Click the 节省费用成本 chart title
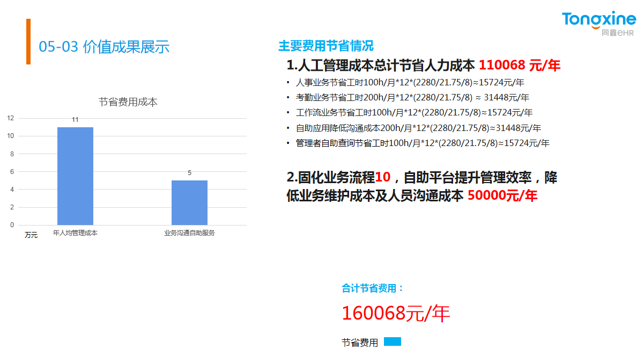The image size is (644, 356). 128,102
